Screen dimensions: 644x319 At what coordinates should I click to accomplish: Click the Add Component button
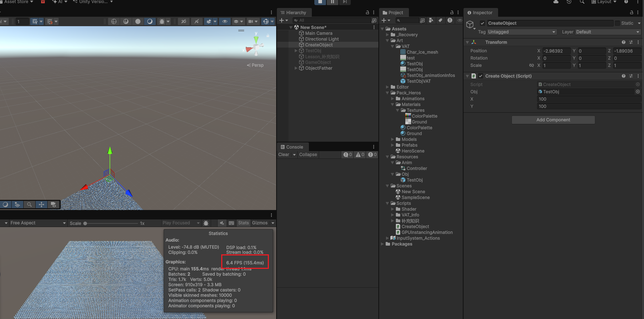coord(553,120)
